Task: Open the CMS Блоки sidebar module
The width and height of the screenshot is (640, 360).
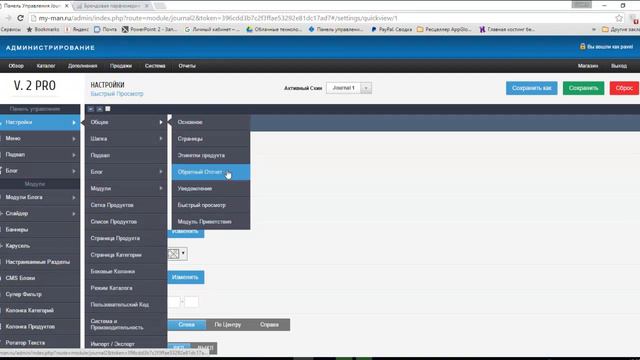Action: coord(40,278)
